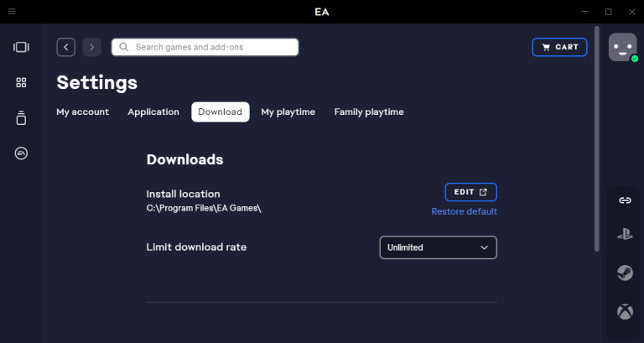
Task: Go forward with the right arrow button
Action: click(x=91, y=47)
